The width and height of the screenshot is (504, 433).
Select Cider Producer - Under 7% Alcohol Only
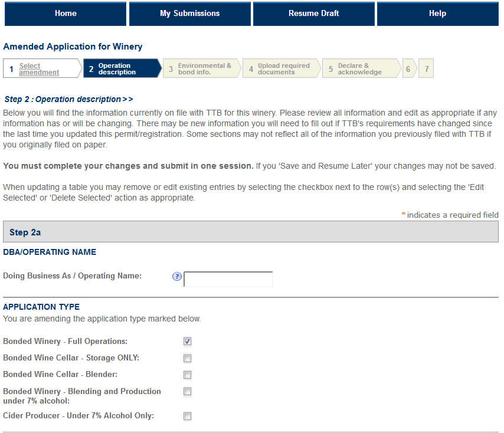point(187,416)
